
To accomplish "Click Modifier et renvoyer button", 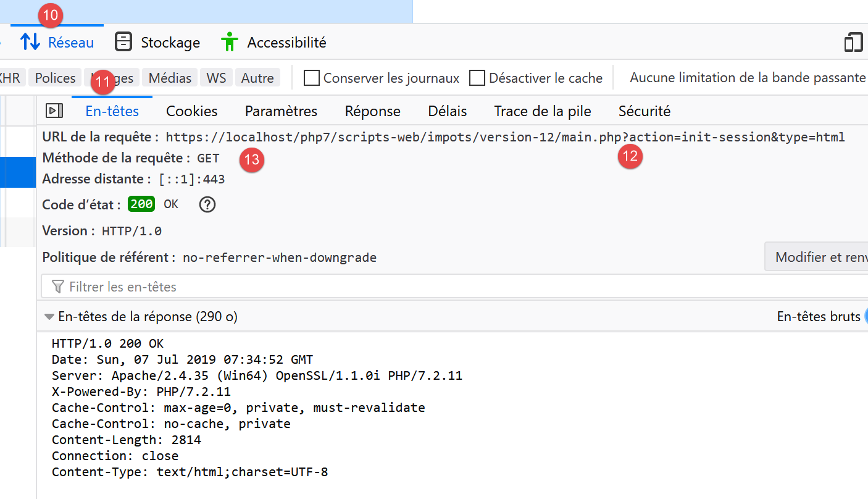I will pyautogui.click(x=818, y=257).
